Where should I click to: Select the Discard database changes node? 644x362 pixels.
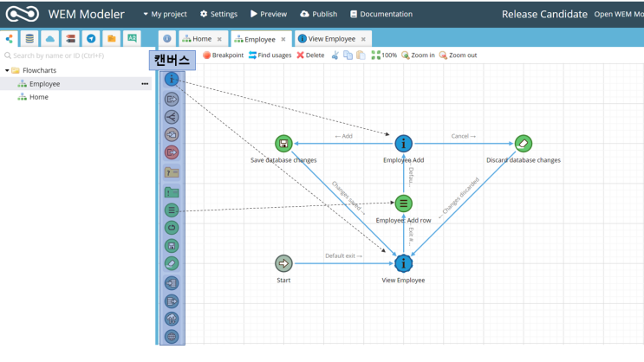524,144
